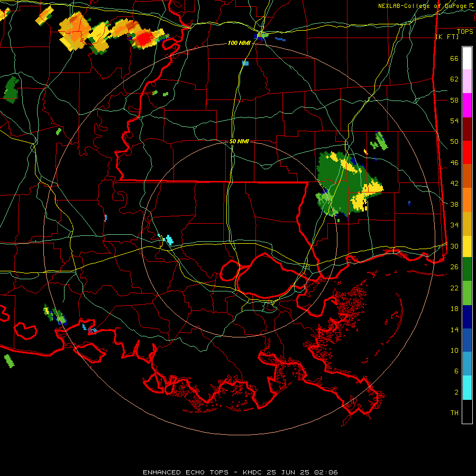Click the magenta legend swatch
The image size is (476, 476).
(467, 105)
